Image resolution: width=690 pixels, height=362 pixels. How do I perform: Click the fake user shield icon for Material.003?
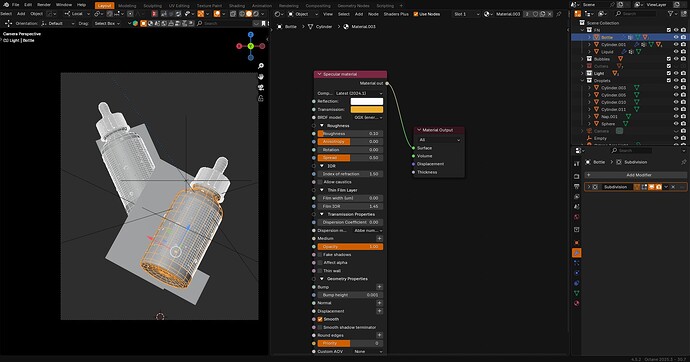(535, 14)
